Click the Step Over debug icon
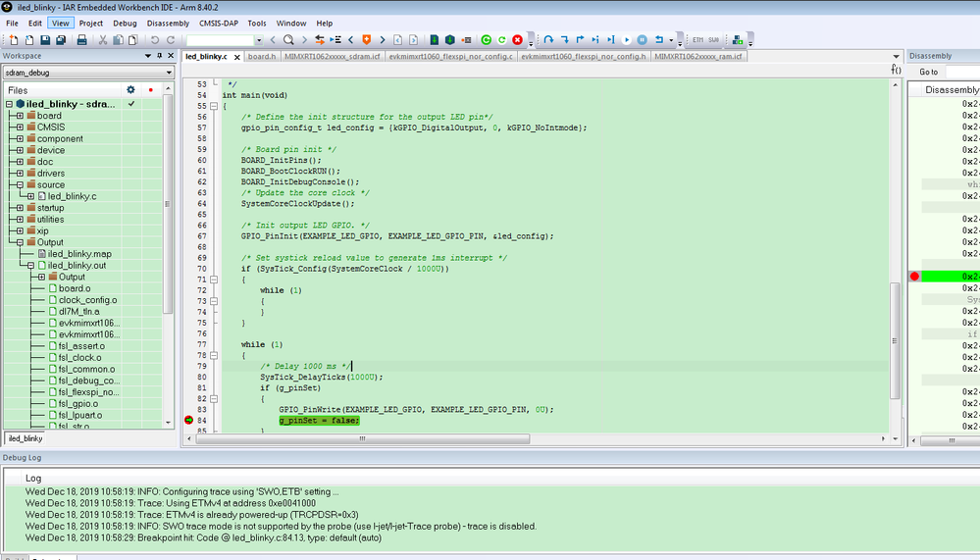980x560 pixels. click(548, 40)
